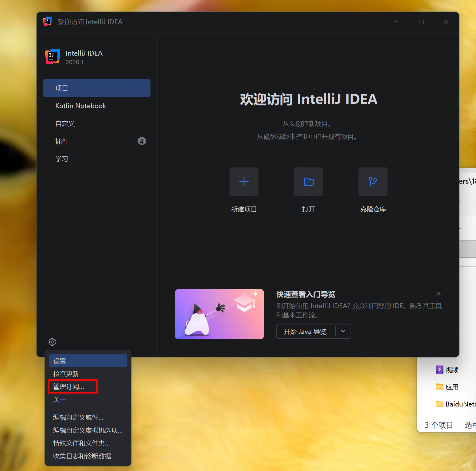Viewport: 476px width, 471px height.
Task: Switch to the 自定义 tab
Action: coord(65,124)
